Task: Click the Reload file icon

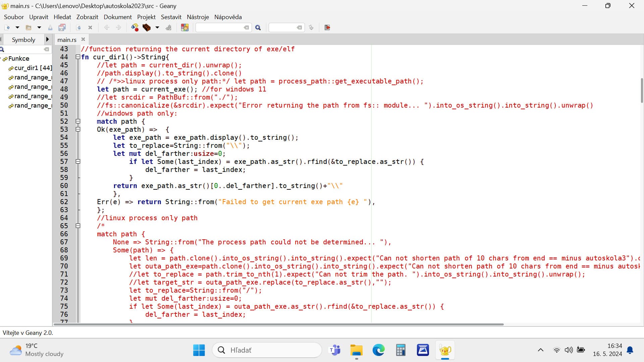Action: tap(78, 27)
